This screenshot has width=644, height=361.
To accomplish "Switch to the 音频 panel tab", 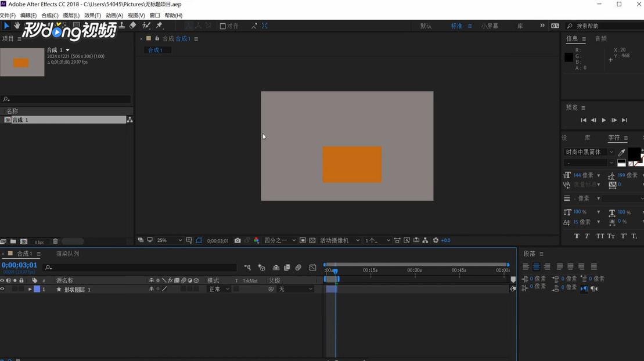I will click(601, 39).
